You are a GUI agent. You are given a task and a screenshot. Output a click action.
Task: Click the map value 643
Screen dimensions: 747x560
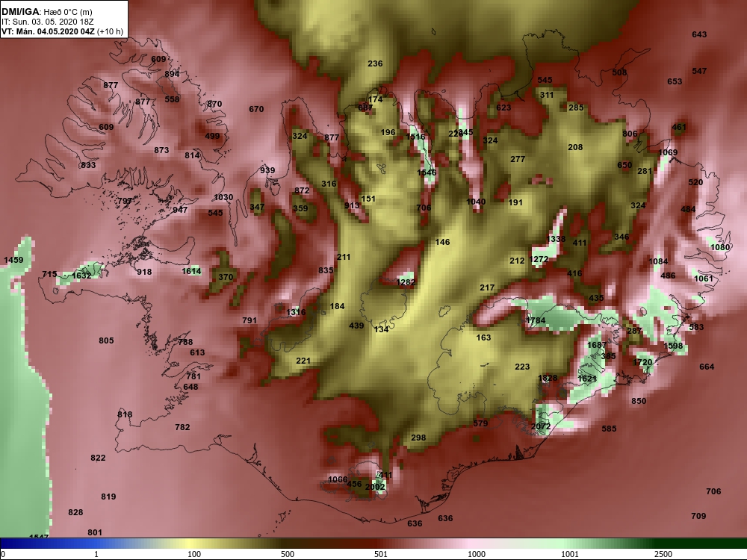tap(699, 34)
